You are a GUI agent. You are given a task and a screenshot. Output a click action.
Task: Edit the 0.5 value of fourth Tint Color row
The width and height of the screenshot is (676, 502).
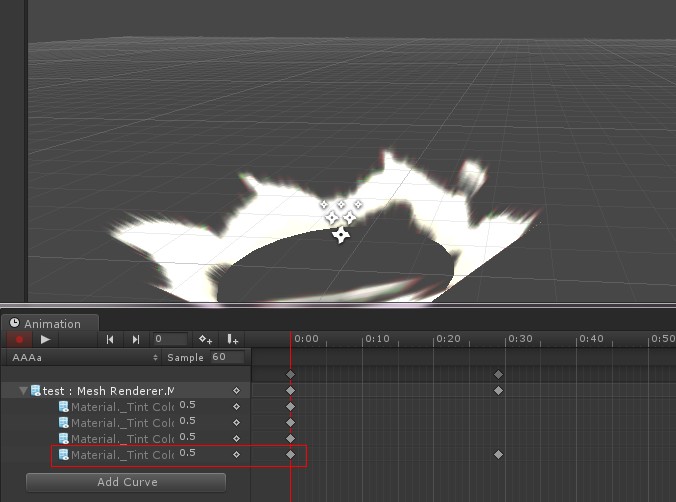click(x=188, y=453)
